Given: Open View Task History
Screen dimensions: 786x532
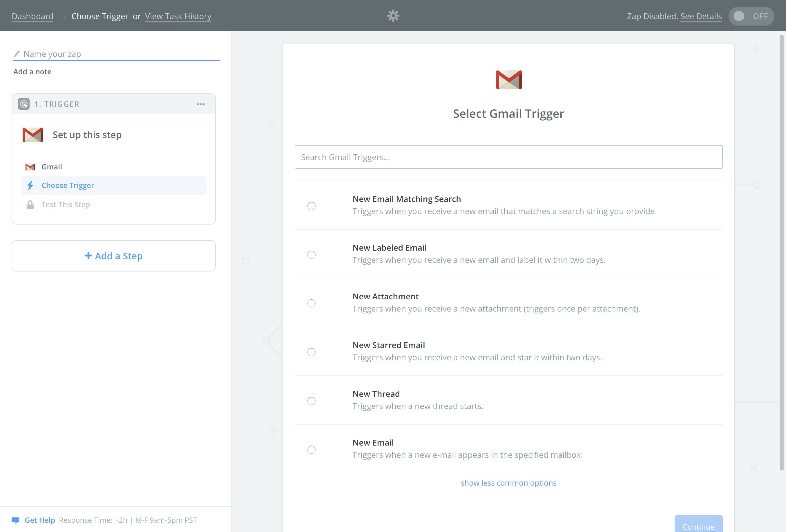Looking at the screenshot, I should (178, 16).
